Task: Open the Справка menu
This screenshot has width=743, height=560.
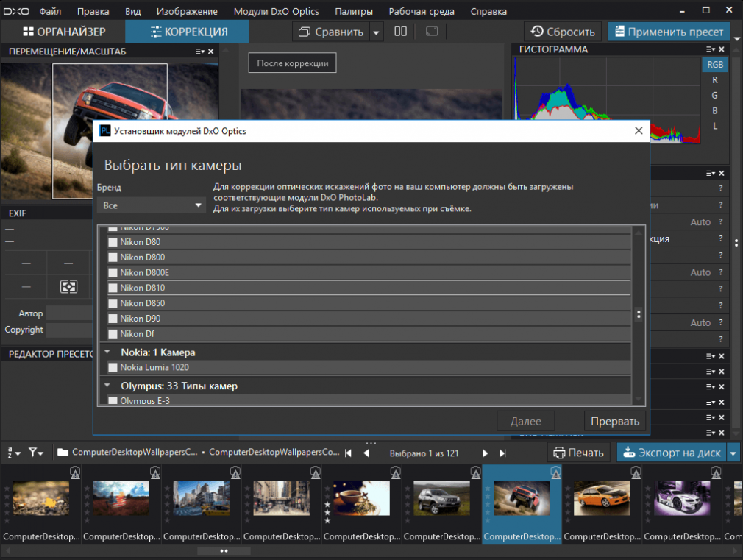Action: tap(488, 11)
